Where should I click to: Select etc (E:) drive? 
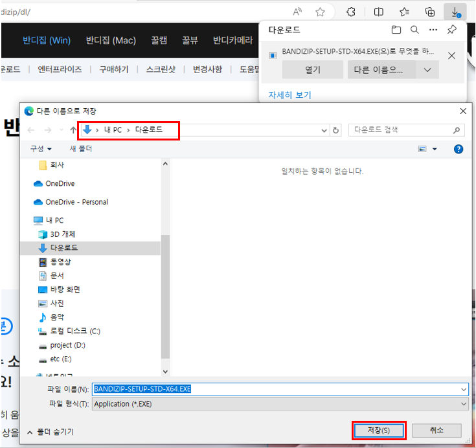[x=60, y=359]
